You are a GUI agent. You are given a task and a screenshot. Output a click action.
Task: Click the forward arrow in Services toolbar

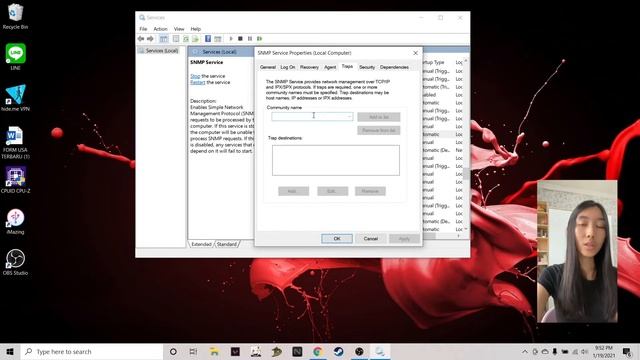pyautogui.click(x=151, y=38)
